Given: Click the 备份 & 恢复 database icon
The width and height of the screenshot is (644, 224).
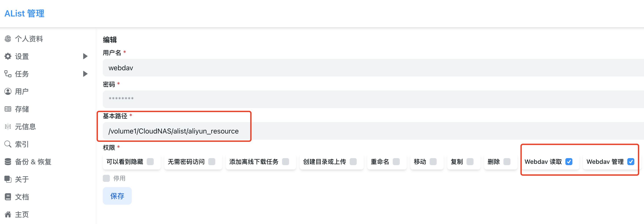Looking at the screenshot, I should click(x=8, y=161).
